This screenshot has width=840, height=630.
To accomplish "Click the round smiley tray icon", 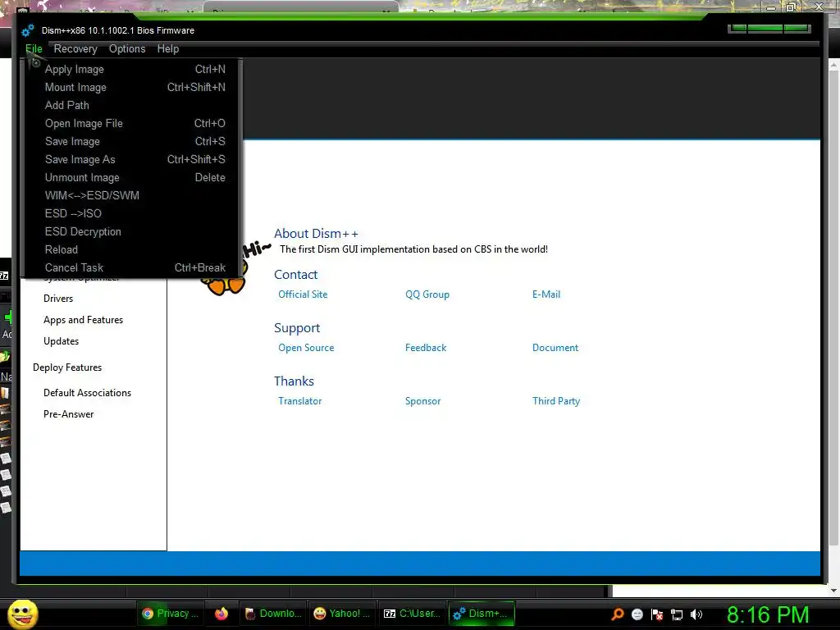I will (x=637, y=614).
